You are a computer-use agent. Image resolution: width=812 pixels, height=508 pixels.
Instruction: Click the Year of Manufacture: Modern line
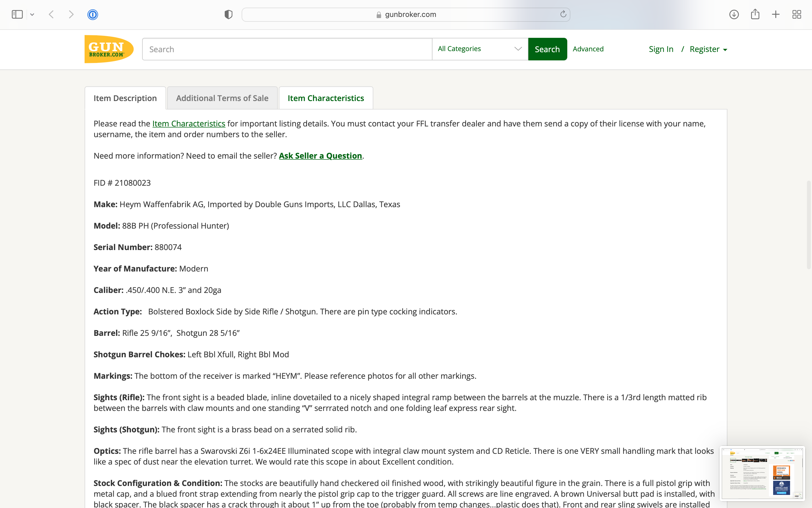click(151, 269)
